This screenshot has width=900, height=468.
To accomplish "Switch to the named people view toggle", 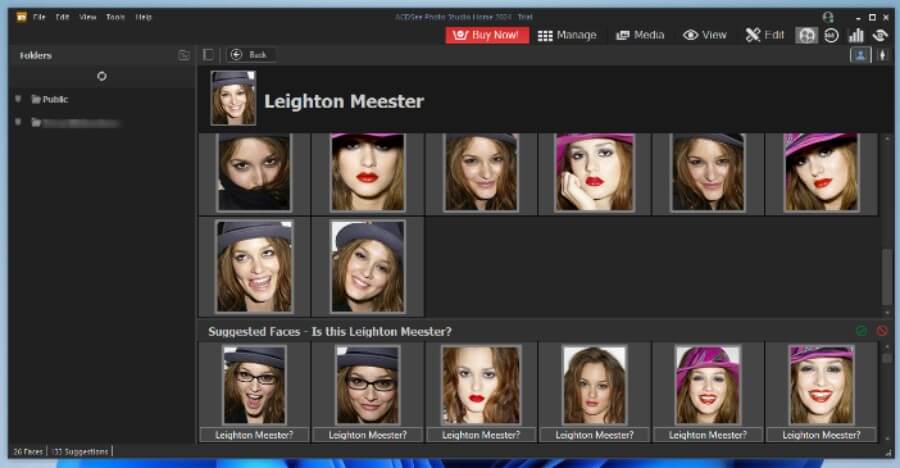I will (859, 55).
